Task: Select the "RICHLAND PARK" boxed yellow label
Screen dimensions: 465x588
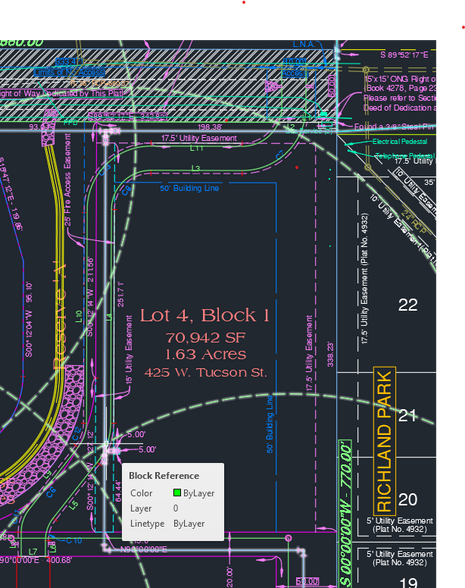Action: coord(385,441)
